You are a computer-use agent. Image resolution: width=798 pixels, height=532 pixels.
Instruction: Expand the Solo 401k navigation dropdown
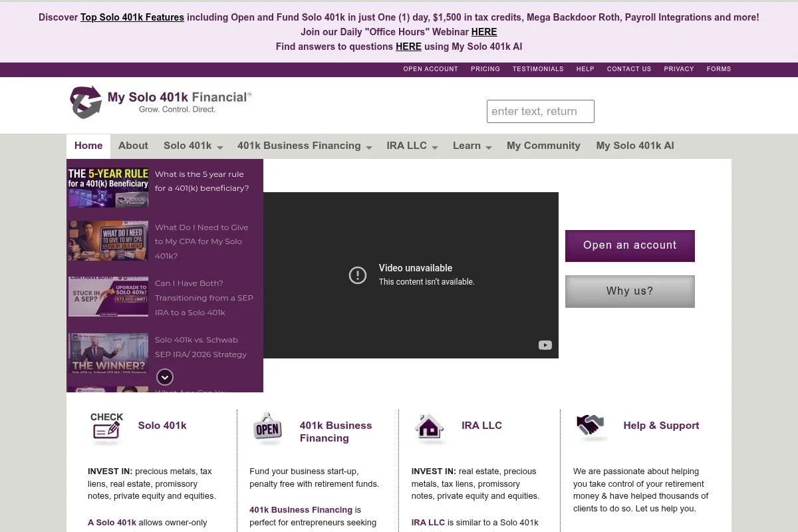193,146
